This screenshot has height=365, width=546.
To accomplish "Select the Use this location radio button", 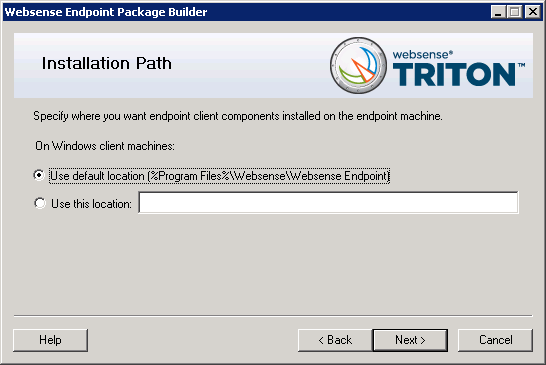I will tap(40, 203).
